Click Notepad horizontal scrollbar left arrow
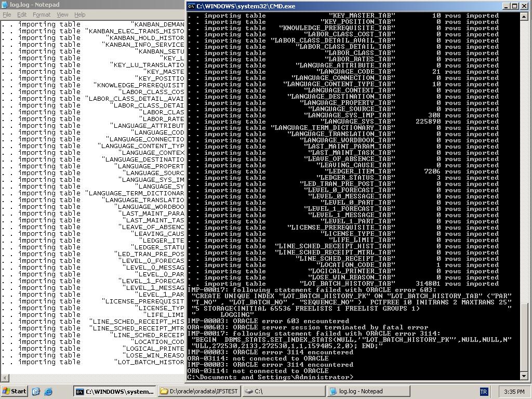This screenshot has width=532, height=399. click(x=4, y=378)
